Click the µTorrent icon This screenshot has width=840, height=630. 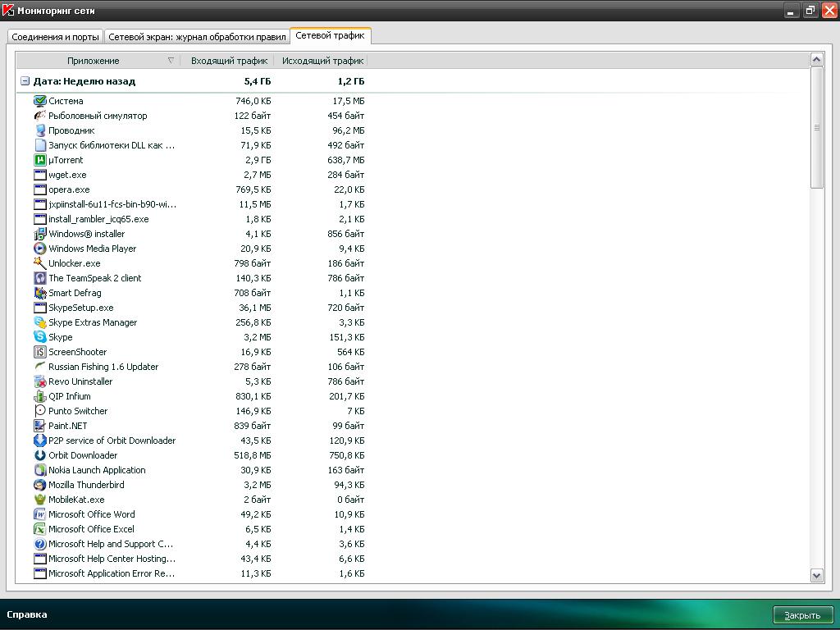coord(39,160)
